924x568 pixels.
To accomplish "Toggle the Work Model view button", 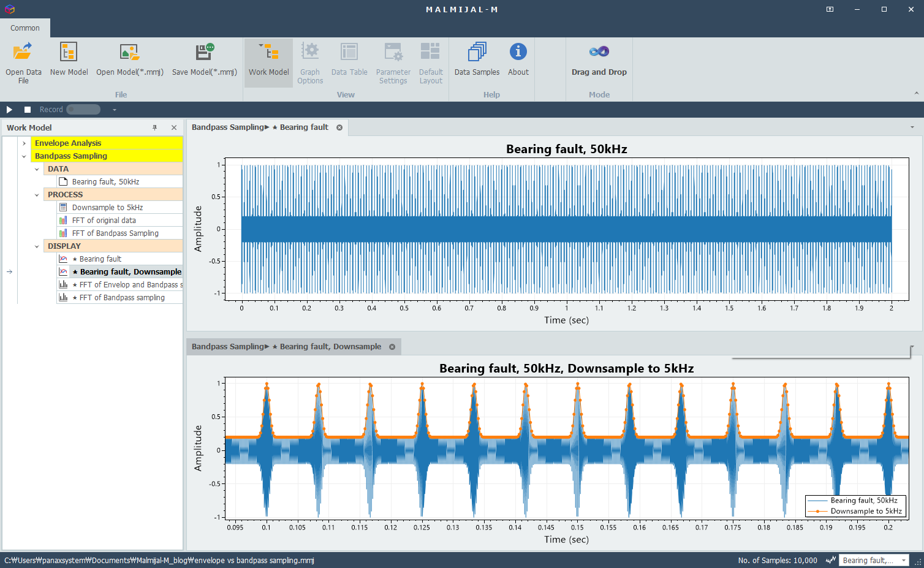I will coord(268,62).
